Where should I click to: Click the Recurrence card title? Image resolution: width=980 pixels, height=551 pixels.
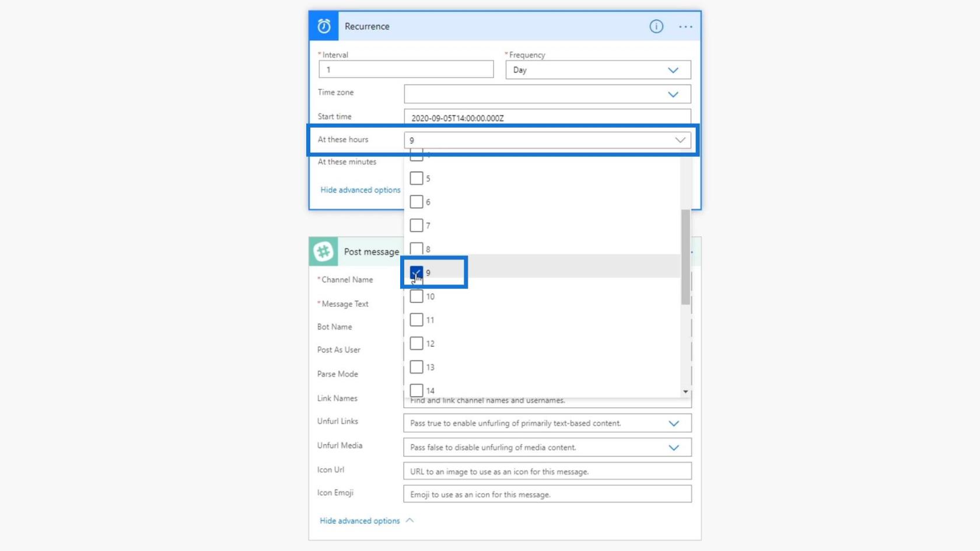pyautogui.click(x=367, y=26)
